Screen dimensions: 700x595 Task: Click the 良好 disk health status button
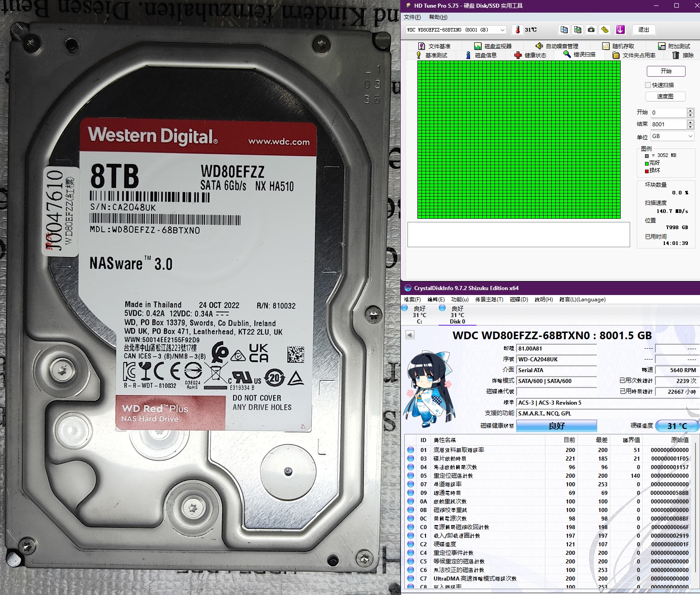[557, 426]
